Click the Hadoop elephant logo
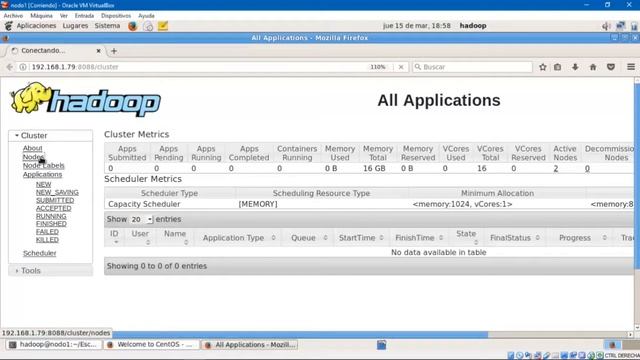This screenshot has height=360, width=640. point(85,99)
